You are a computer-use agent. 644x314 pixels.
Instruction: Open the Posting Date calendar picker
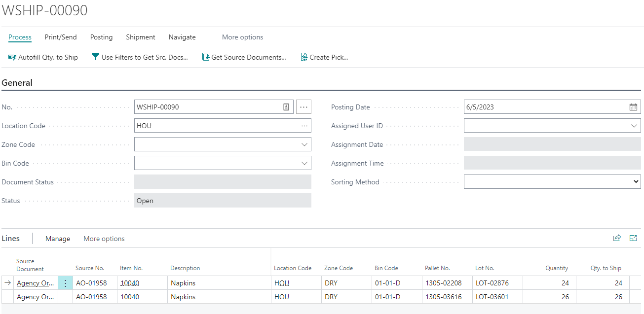tap(633, 107)
